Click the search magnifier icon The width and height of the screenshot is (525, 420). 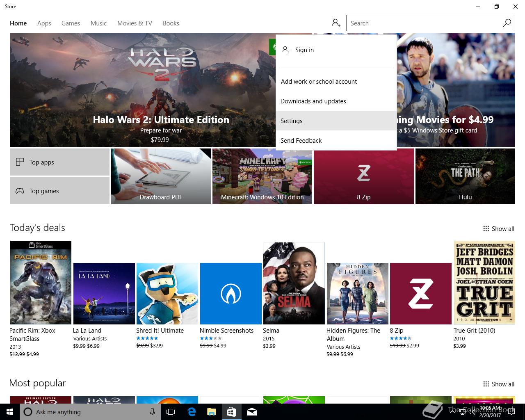point(507,23)
